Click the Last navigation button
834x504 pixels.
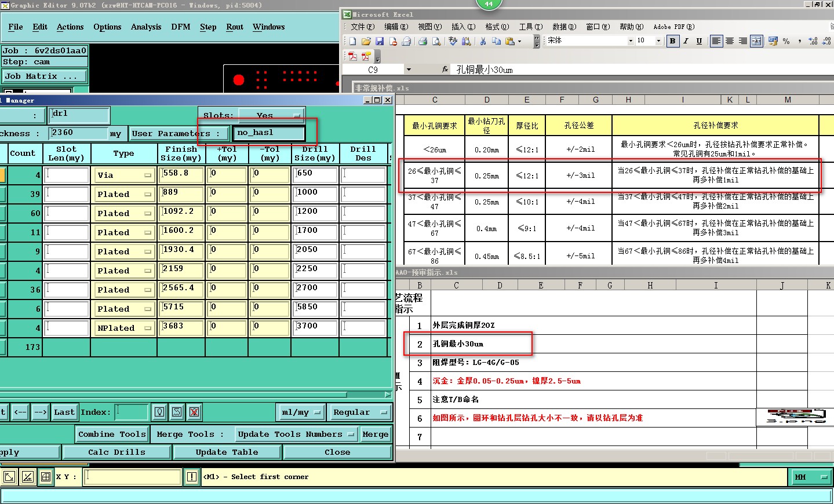64,412
